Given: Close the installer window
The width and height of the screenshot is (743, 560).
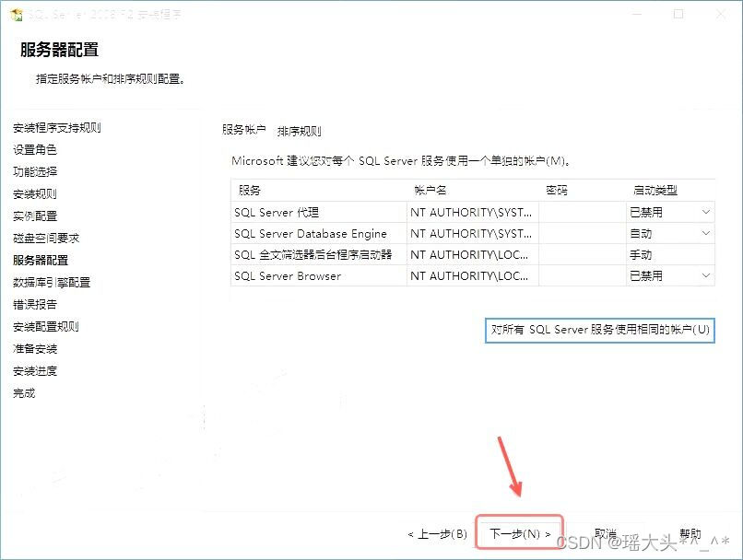Looking at the screenshot, I should click(721, 14).
